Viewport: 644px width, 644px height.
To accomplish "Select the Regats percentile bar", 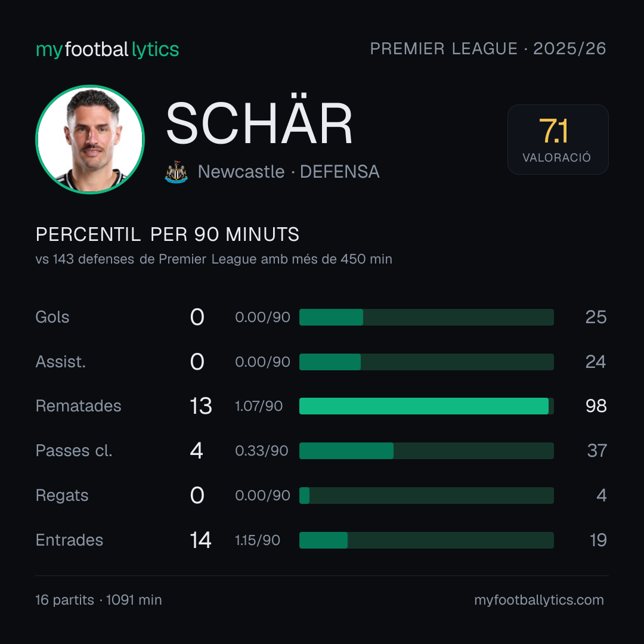I will click(426, 496).
